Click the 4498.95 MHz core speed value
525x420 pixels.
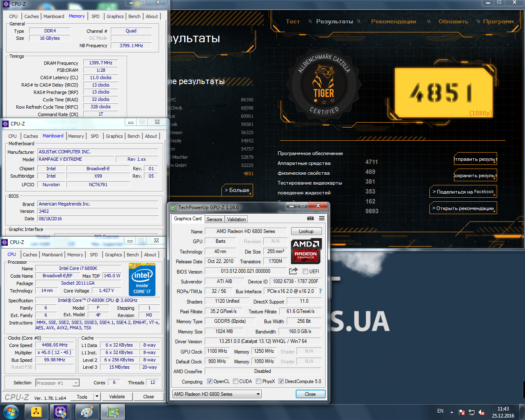click(x=55, y=345)
